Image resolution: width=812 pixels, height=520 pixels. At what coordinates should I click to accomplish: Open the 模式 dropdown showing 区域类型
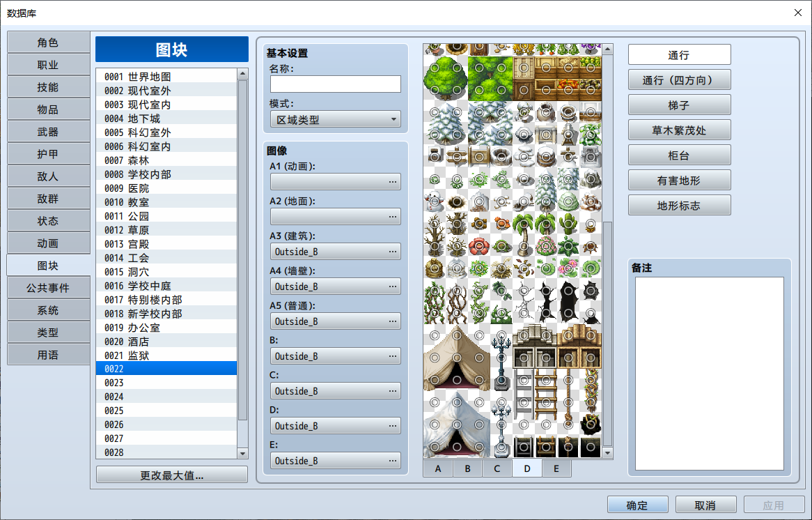pyautogui.click(x=336, y=120)
